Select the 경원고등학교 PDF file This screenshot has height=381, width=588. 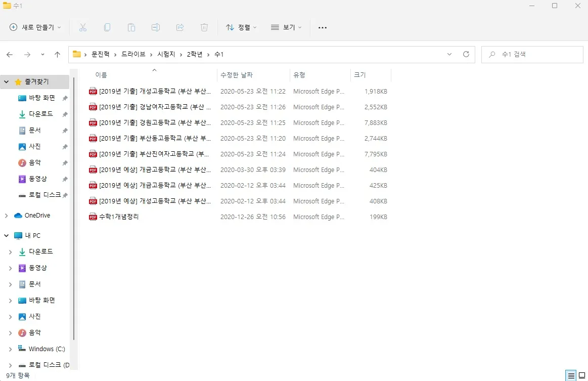[150, 122]
